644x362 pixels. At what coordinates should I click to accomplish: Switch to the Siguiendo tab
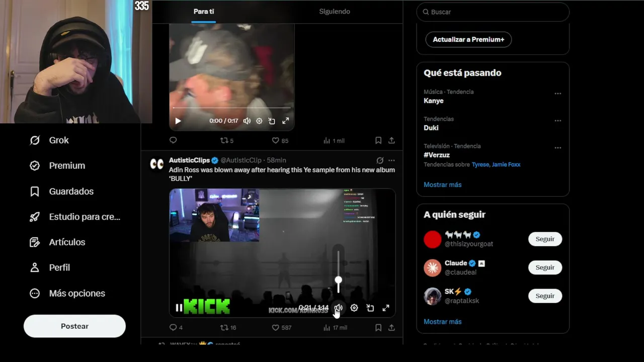pyautogui.click(x=335, y=11)
